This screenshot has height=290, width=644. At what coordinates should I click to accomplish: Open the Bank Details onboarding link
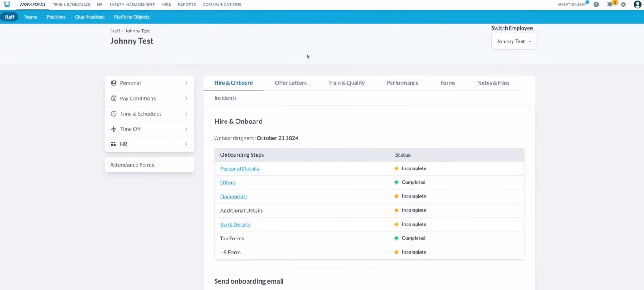235,224
